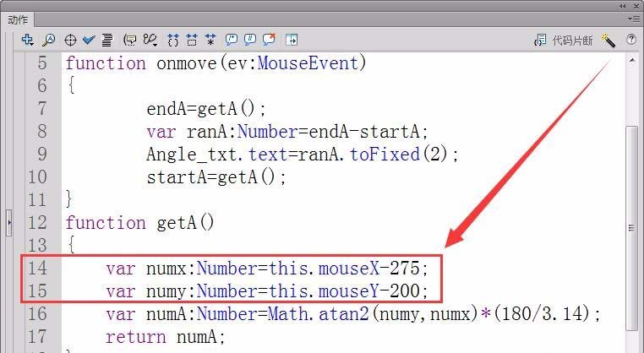Viewport: 644px width, 353px height.
Task: Click 'Angle_txt.text=ranA.toFixed(2);' line
Action: [x=303, y=155]
